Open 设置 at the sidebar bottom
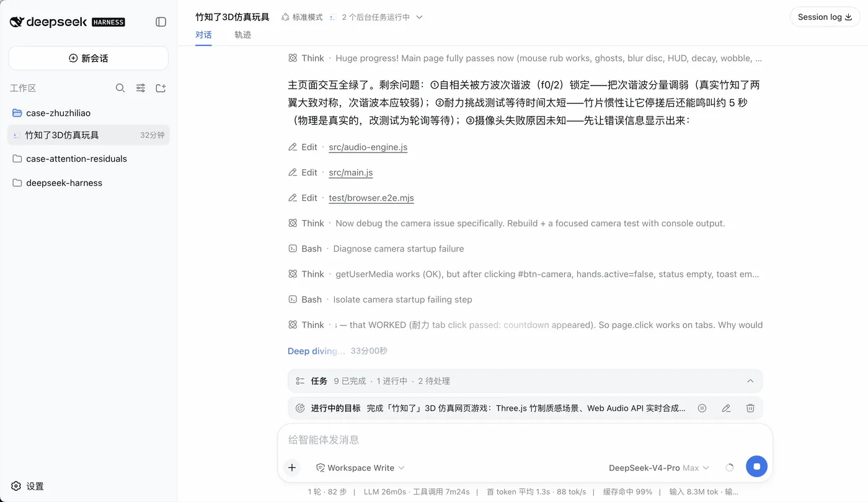Viewport: 868px width, 502px height. (27, 487)
